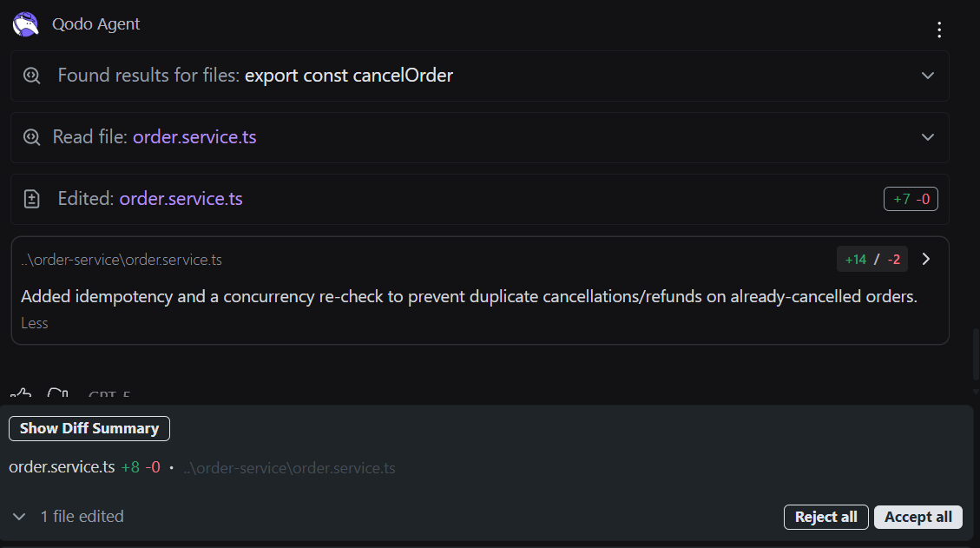Collapse the "1 file edited" section
The height and width of the screenshot is (548, 980).
coord(19,516)
